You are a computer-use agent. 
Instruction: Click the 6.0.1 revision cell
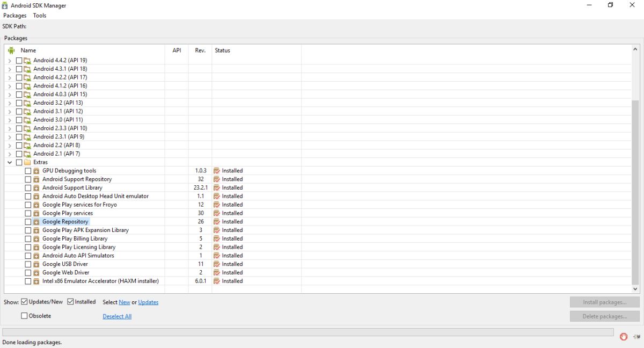[201, 281]
